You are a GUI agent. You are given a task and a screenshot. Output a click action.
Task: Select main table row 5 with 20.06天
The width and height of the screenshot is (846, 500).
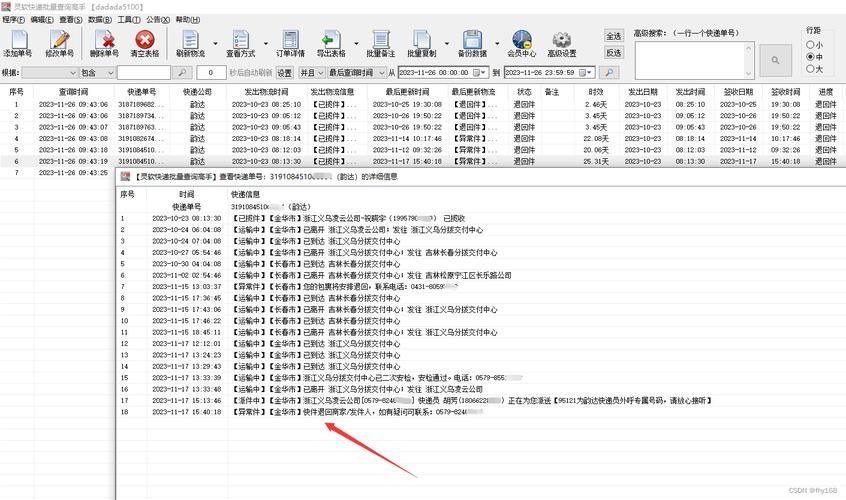422,150
